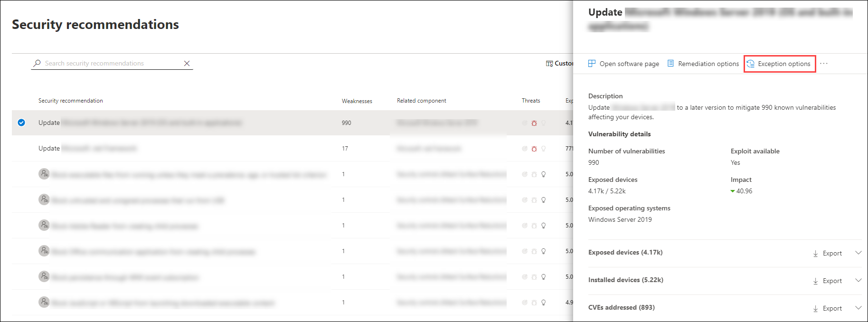Click the Exception options button
Image resolution: width=868 pixels, height=322 pixels.
780,64
